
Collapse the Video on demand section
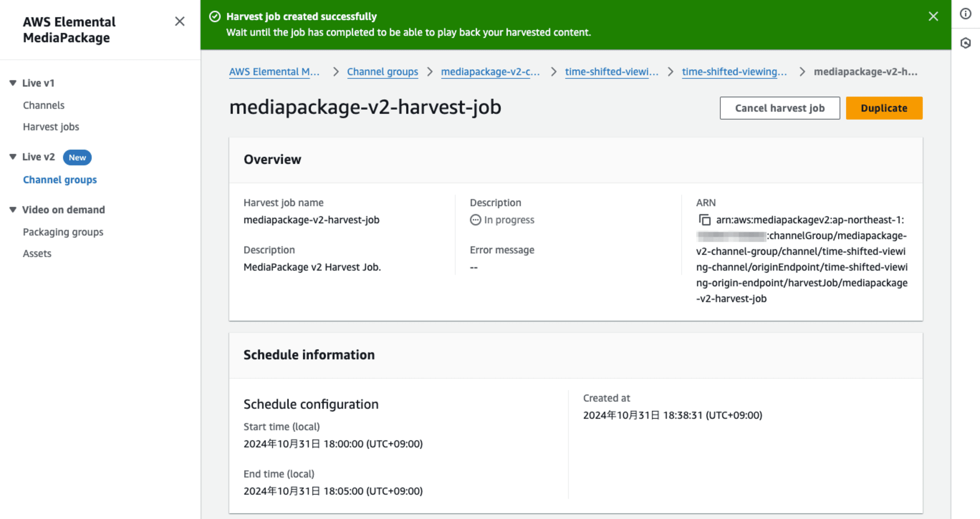coord(13,210)
